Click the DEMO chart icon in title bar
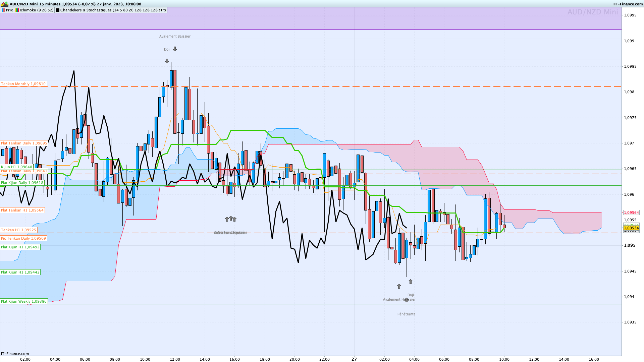644x362 pixels. [4, 4]
